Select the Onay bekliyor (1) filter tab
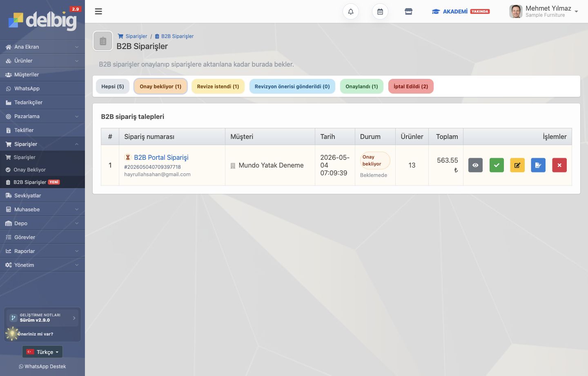 (x=160, y=86)
